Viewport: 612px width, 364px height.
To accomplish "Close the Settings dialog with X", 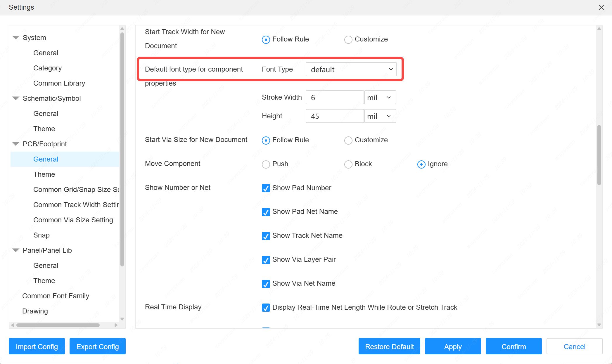I will pos(601,7).
